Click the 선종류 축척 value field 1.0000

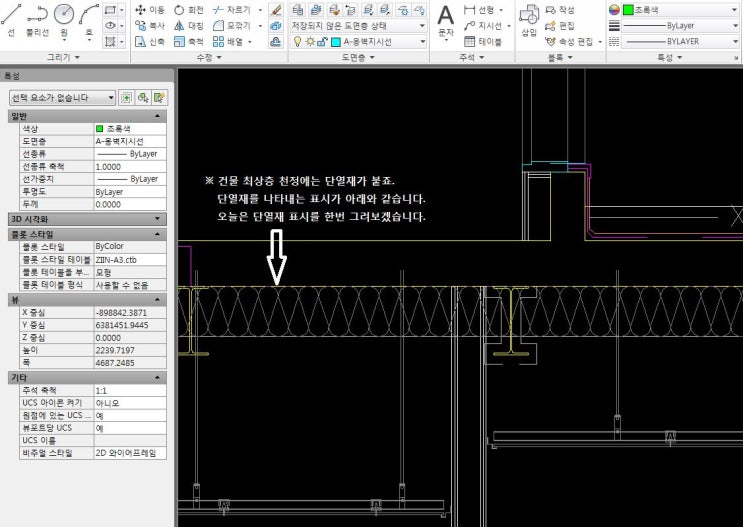coord(130,167)
